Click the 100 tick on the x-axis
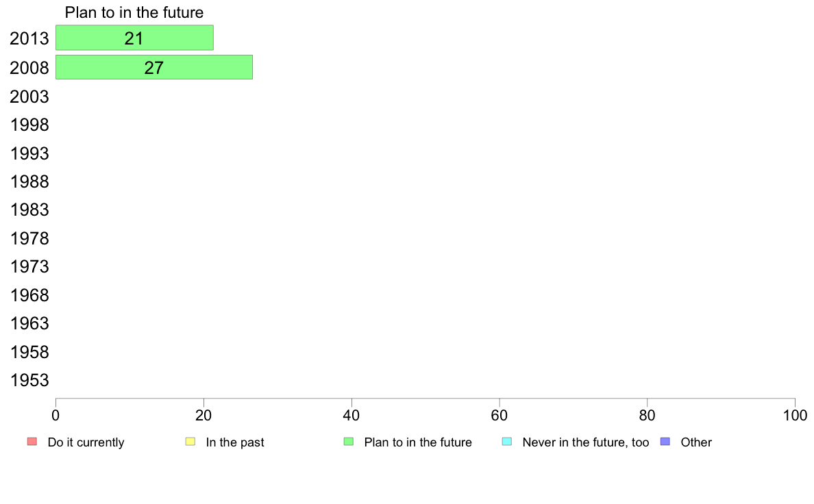814x504 pixels. tap(795, 415)
